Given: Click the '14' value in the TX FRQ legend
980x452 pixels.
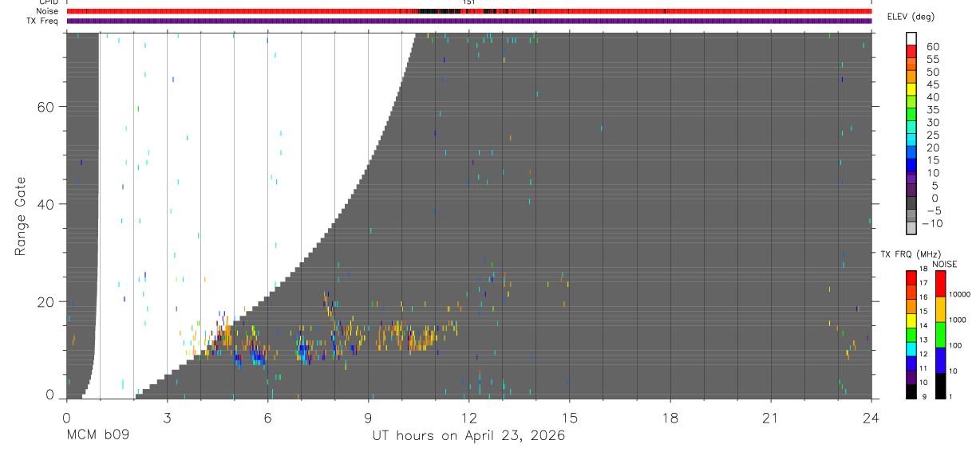Looking at the screenshot, I should pos(923,325).
